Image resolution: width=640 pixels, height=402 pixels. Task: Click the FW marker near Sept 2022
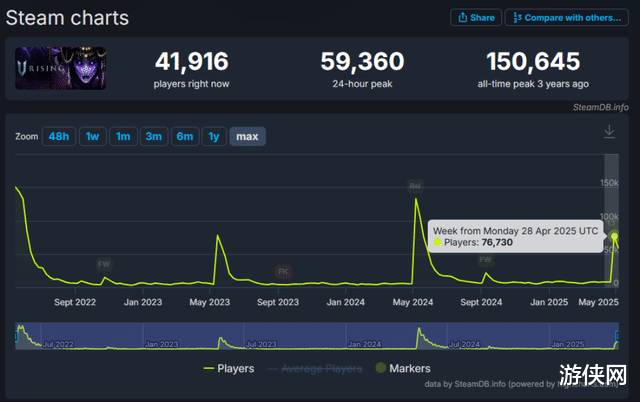coord(104,264)
